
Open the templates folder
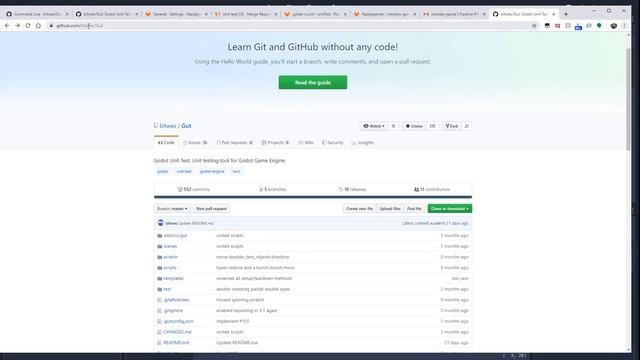point(173,278)
